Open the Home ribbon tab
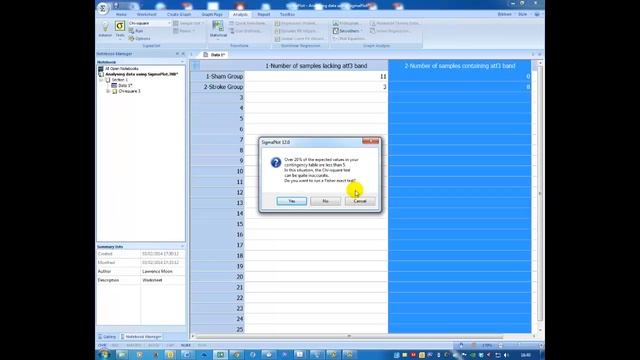The height and width of the screenshot is (360, 640). pos(121,14)
